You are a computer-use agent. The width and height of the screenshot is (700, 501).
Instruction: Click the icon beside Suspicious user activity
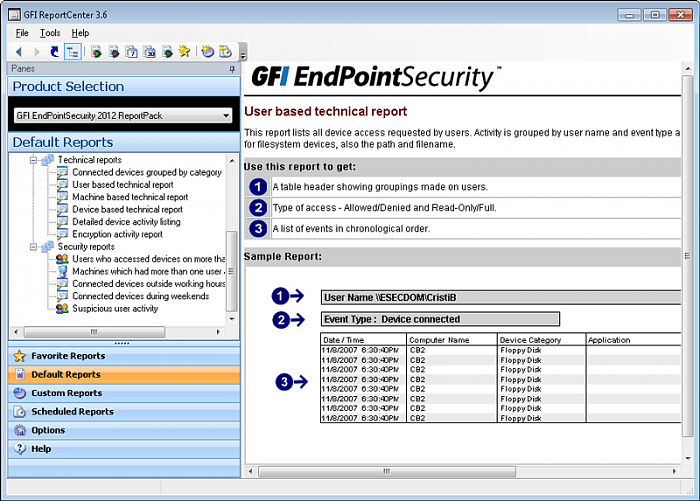pyautogui.click(x=62, y=309)
